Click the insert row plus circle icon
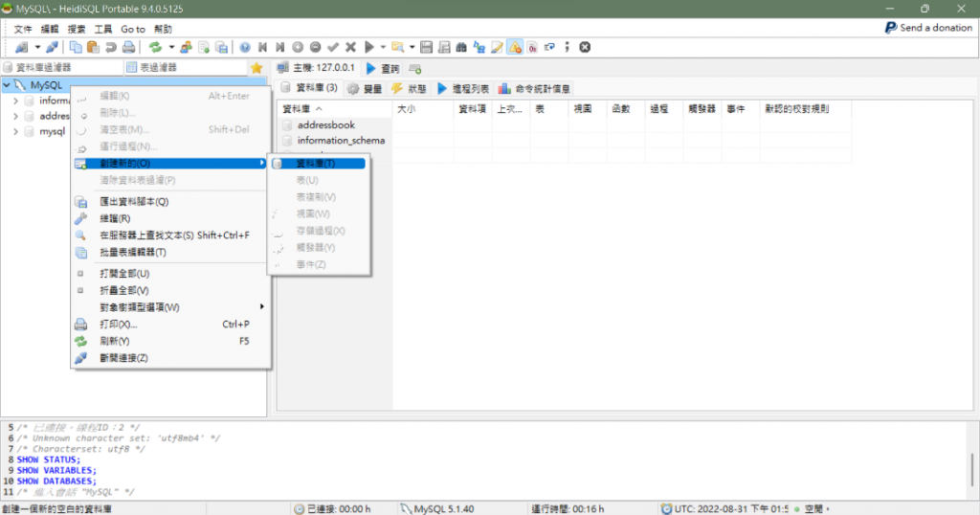Viewport: 980px width, 515px height. (299, 48)
